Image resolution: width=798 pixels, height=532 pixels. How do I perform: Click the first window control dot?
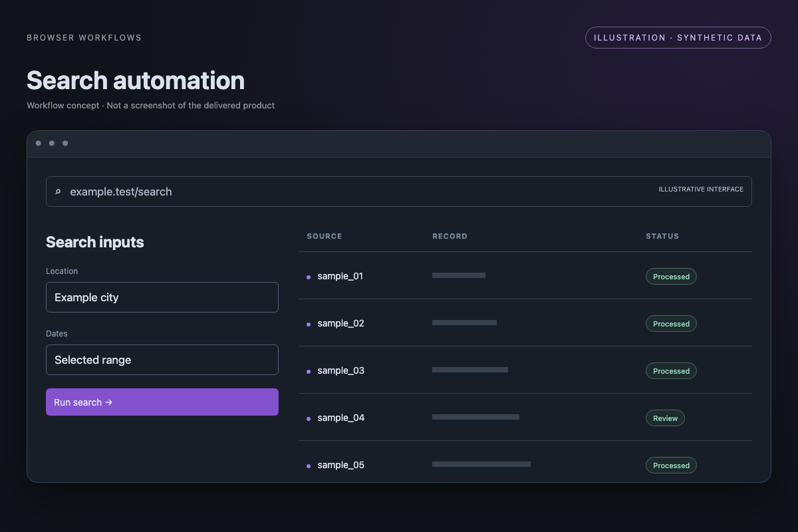pos(39,144)
